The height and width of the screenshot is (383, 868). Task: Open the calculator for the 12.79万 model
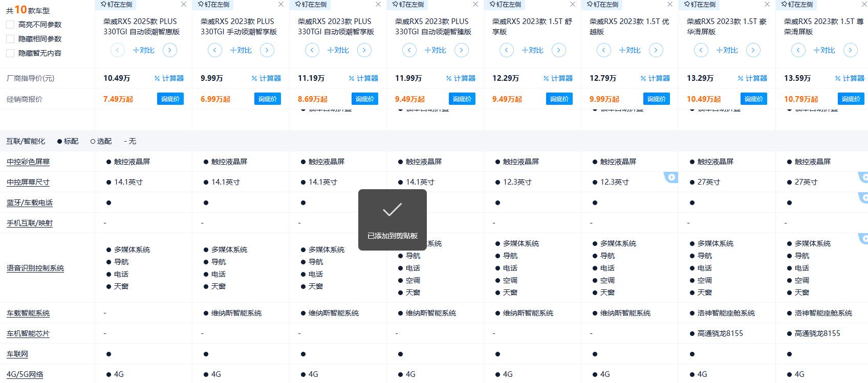[655, 78]
